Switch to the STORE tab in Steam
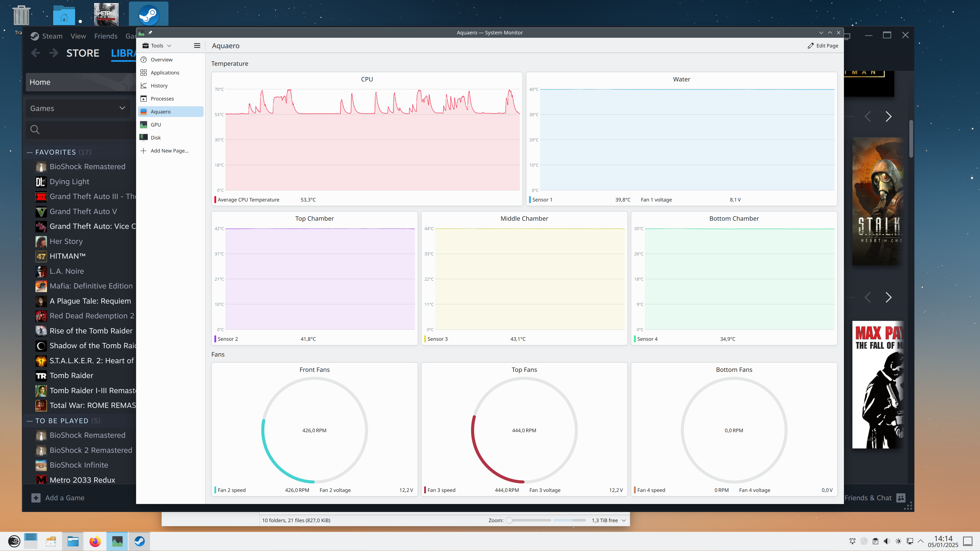 (82, 53)
